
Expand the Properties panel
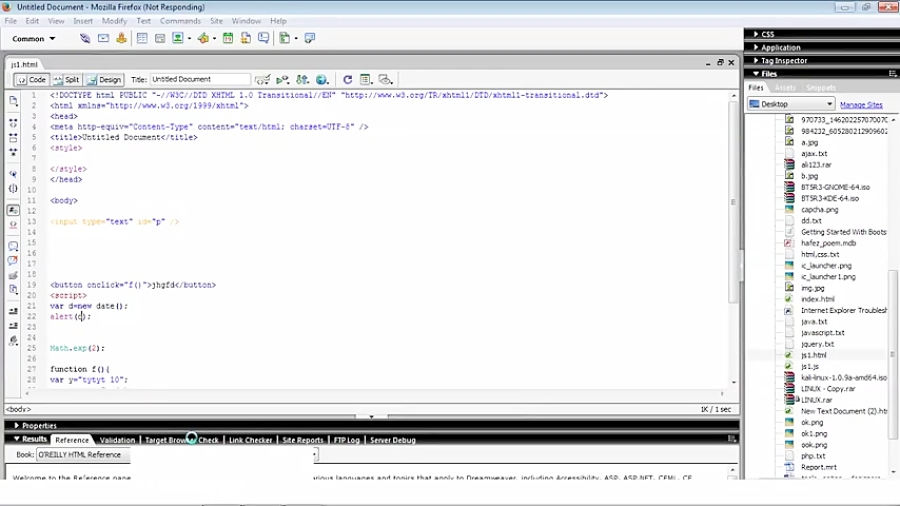39,426
